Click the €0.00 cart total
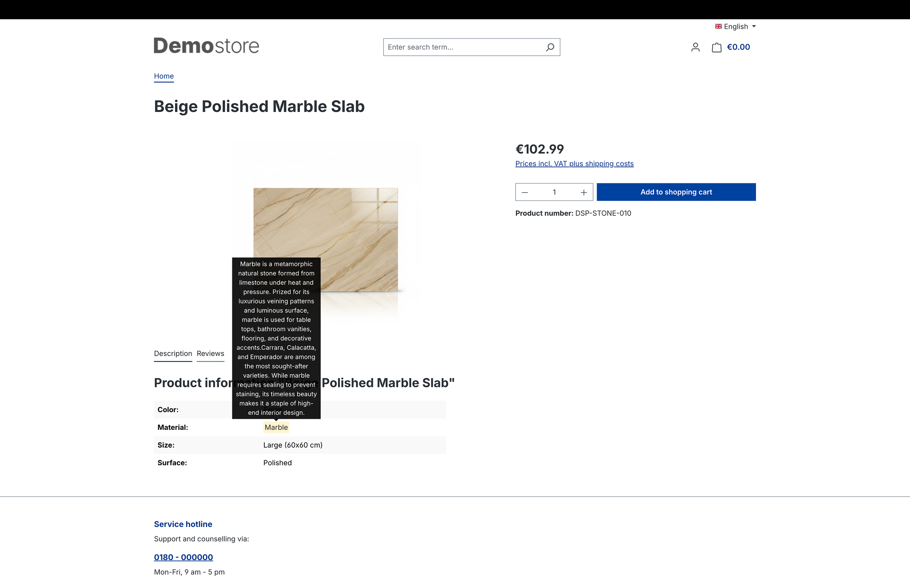The height and width of the screenshot is (588, 910). click(x=738, y=47)
